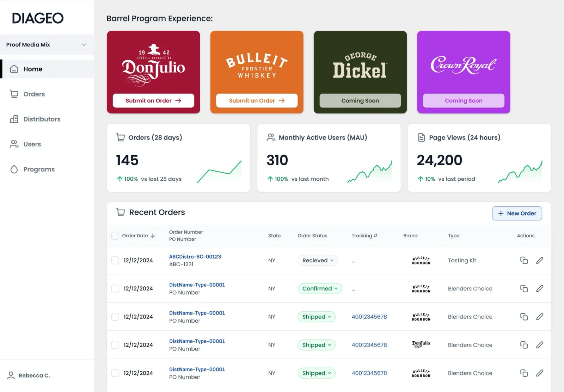Open order link ABCDistro-BC-00123
This screenshot has height=392, width=564.
pyautogui.click(x=195, y=257)
